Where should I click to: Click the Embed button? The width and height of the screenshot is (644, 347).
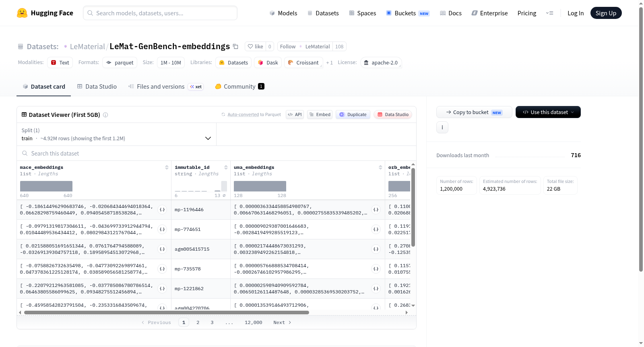coord(320,114)
